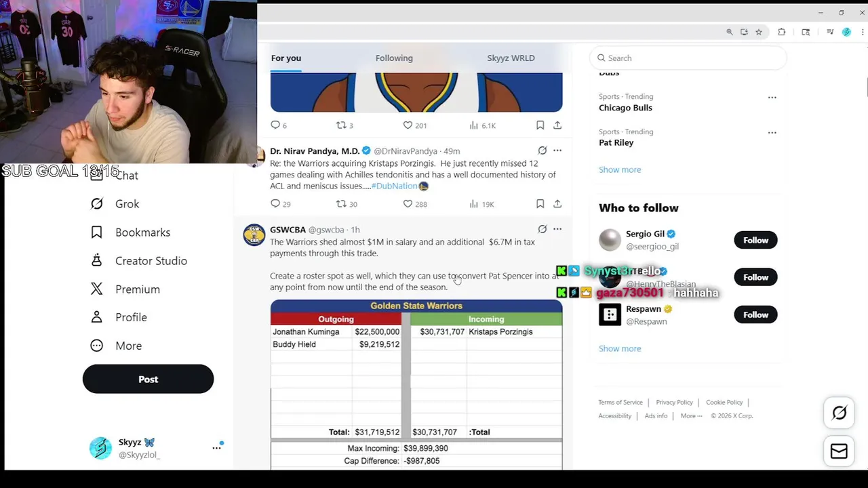This screenshot has height=488, width=868.
Task: Share the post with 201 likes
Action: (557, 125)
